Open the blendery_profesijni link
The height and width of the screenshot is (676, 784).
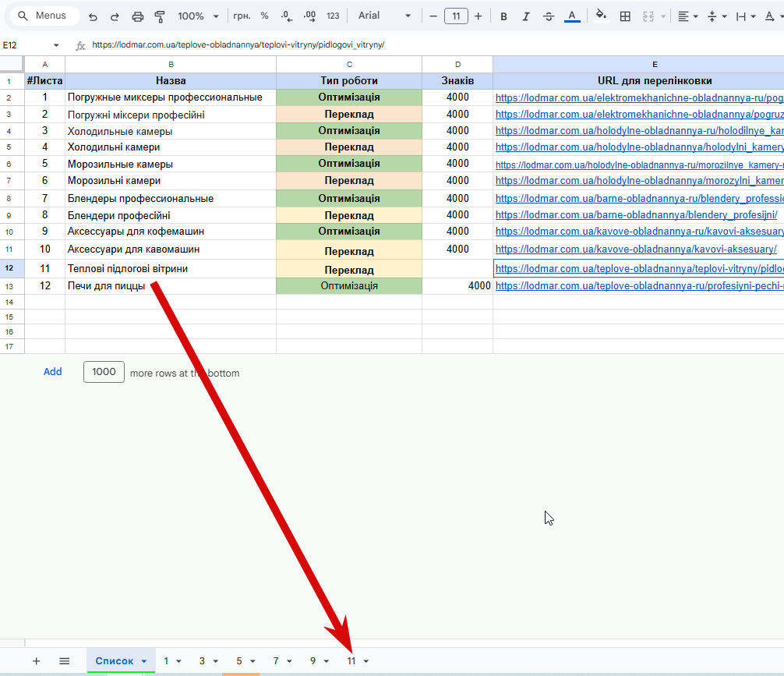pyautogui.click(x=636, y=215)
